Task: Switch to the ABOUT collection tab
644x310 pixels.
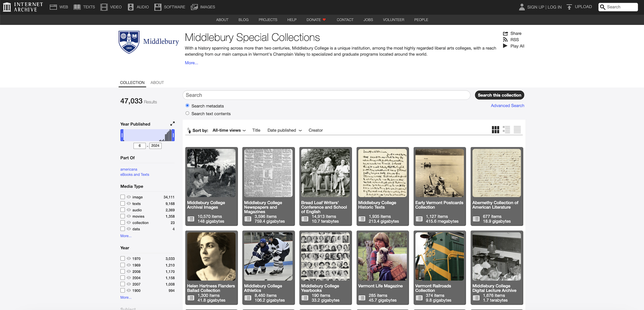Action: click(x=157, y=83)
